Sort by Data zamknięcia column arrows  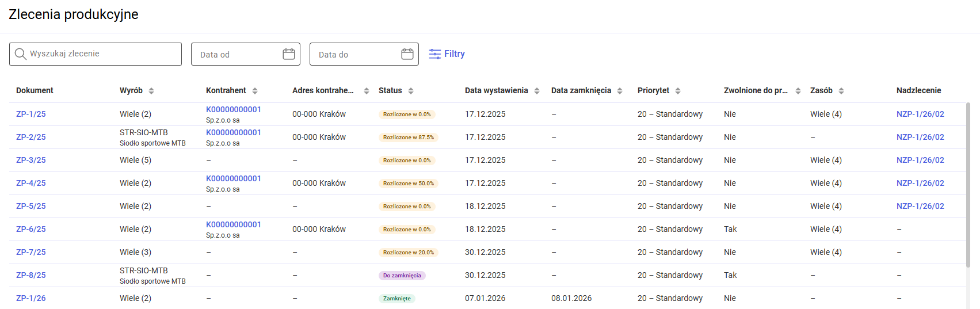[620, 91]
